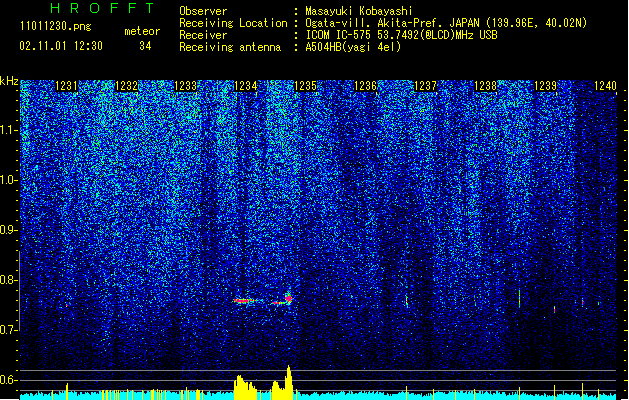
Task: Click the faint red echo near 1231
Action: click(x=67, y=305)
